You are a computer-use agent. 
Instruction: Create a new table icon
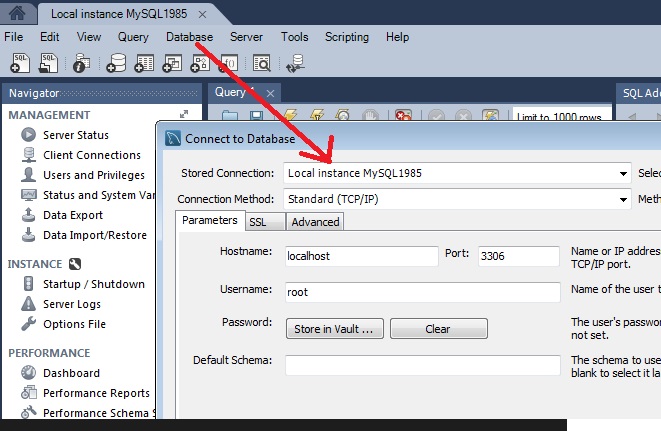(x=144, y=63)
